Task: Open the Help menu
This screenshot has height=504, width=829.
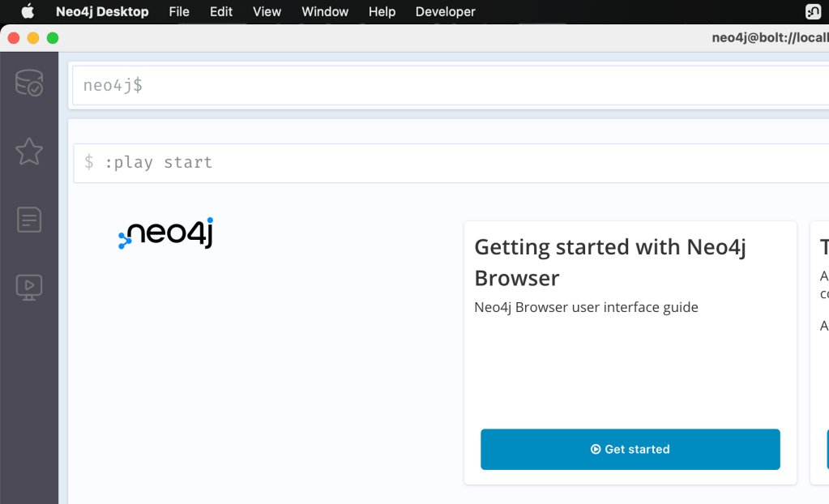Action: click(x=382, y=11)
